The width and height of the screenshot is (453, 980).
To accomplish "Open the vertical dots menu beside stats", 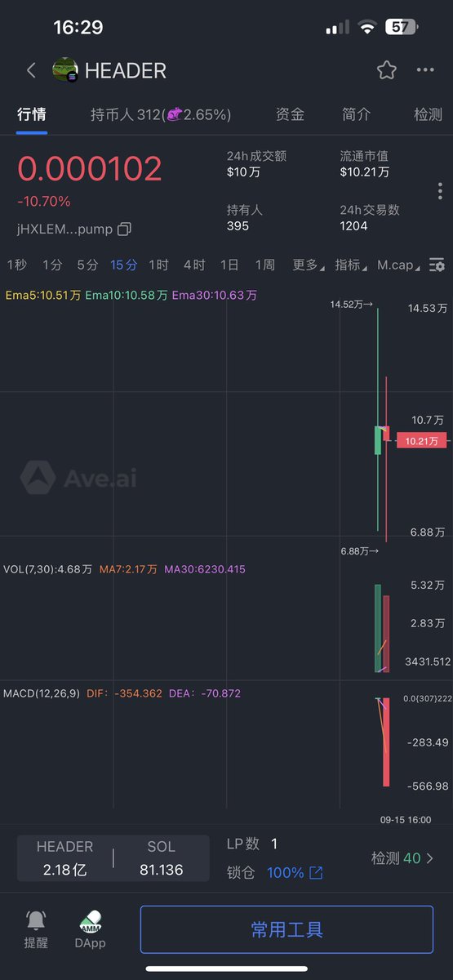I will coord(440,191).
